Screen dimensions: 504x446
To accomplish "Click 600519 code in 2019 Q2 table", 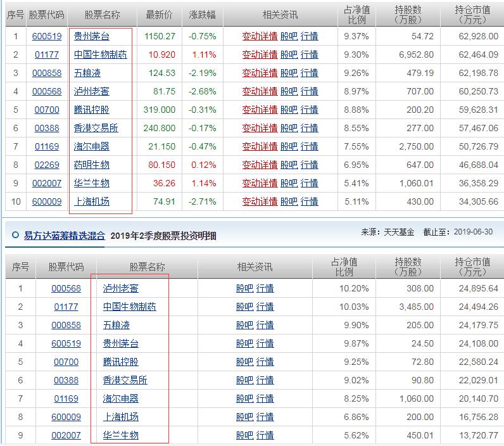I will pos(66,343).
